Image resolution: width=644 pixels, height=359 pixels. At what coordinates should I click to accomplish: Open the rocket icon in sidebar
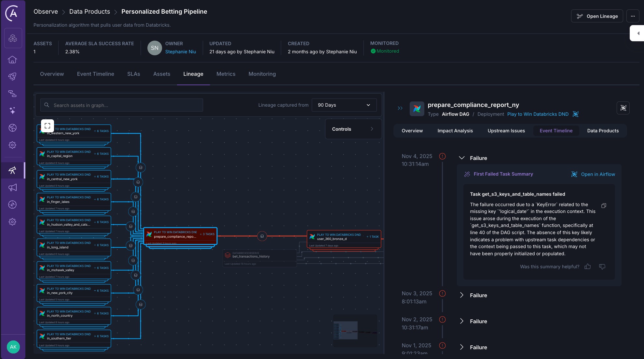[12, 76]
